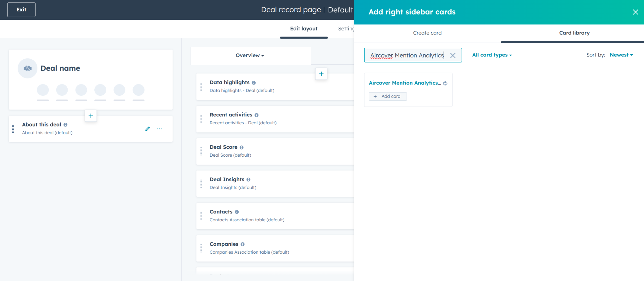Click the info icon next to Recent activities

coord(257,115)
